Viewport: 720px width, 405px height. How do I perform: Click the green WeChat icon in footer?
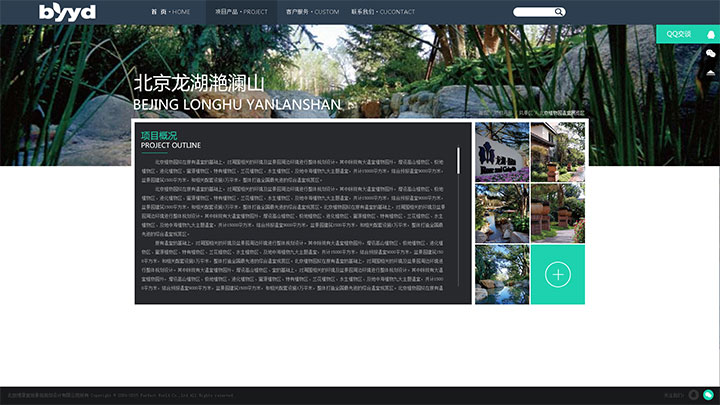click(x=708, y=395)
